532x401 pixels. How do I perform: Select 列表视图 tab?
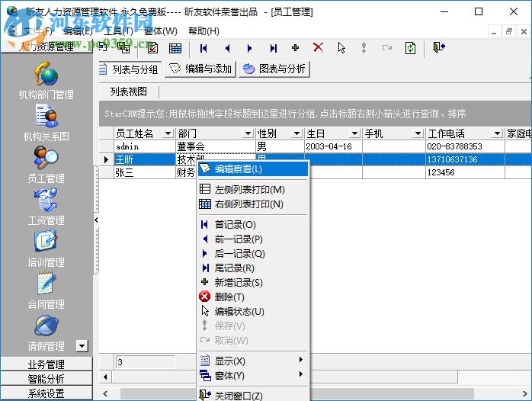pos(129,91)
